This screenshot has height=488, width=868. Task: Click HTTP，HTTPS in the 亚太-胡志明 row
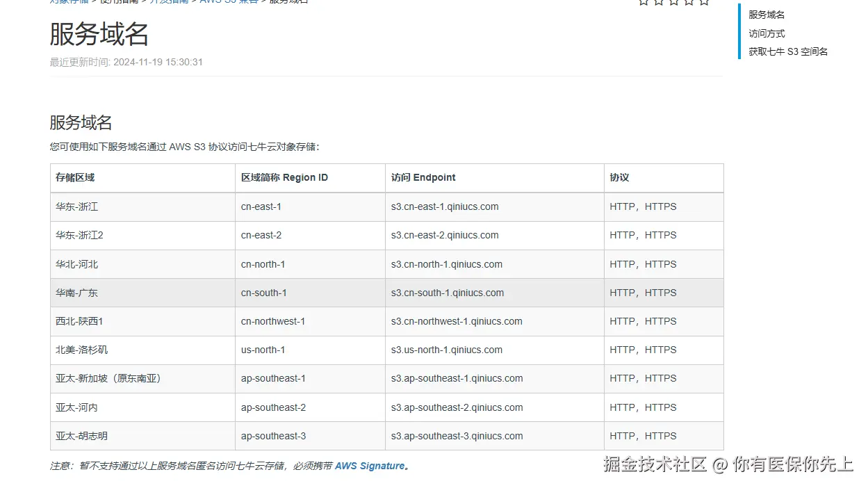tap(644, 436)
